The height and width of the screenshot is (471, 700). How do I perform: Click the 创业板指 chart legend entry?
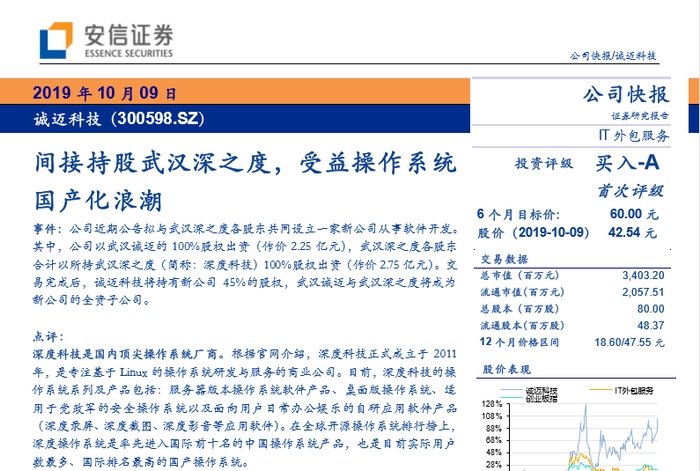[529, 398]
